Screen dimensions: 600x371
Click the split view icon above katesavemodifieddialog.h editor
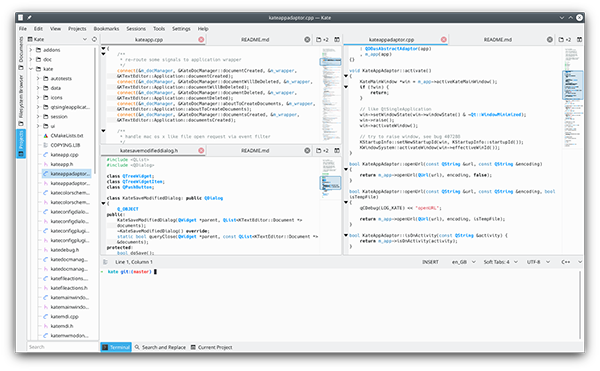[337, 150]
